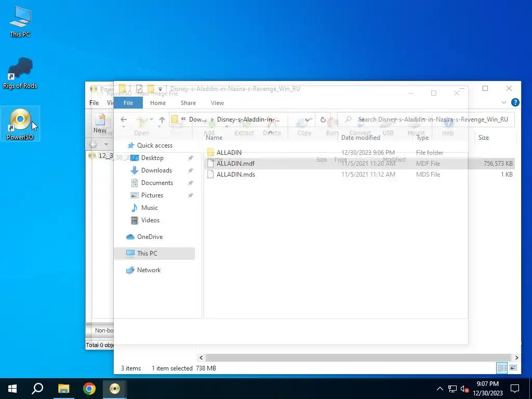Click the Disney-s-Aladdin-in address breadcrumb
532x399 pixels.
[x=248, y=119]
